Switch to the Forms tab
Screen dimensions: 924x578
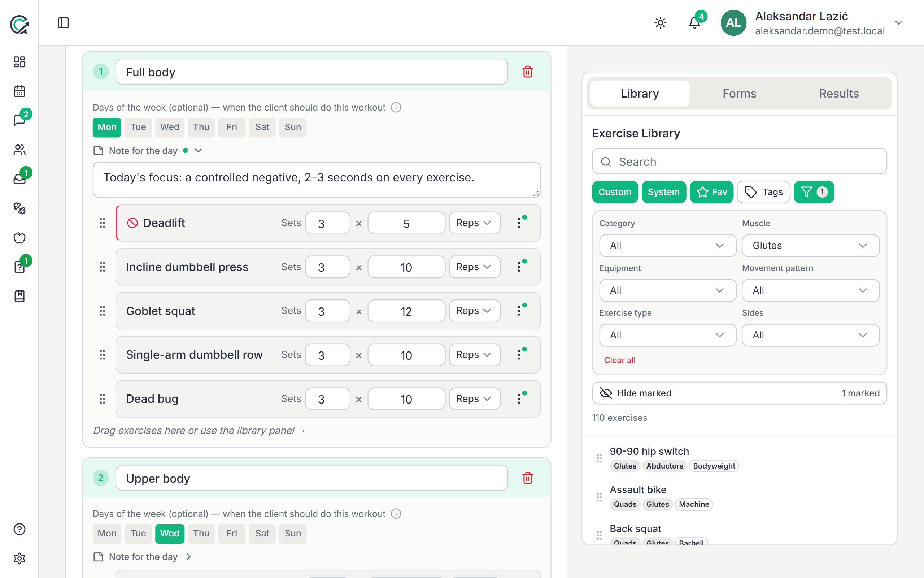point(739,94)
